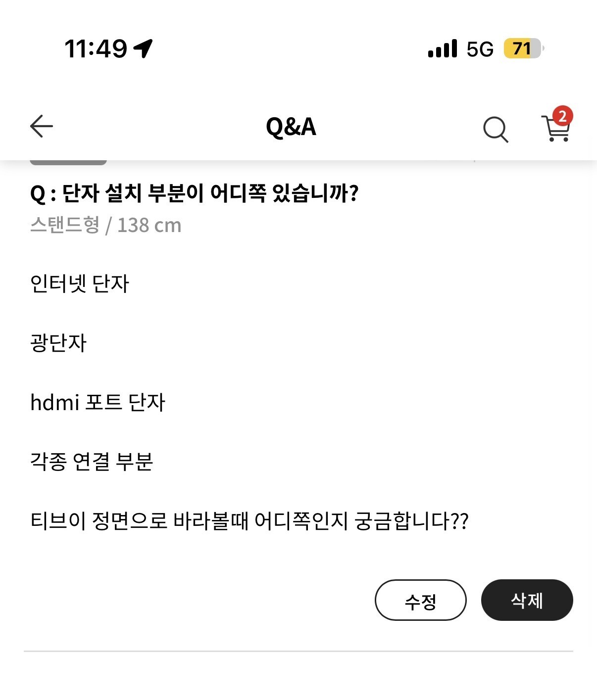Tap the red cart badge showing 2
The height and width of the screenshot is (700, 597).
pyautogui.click(x=562, y=116)
